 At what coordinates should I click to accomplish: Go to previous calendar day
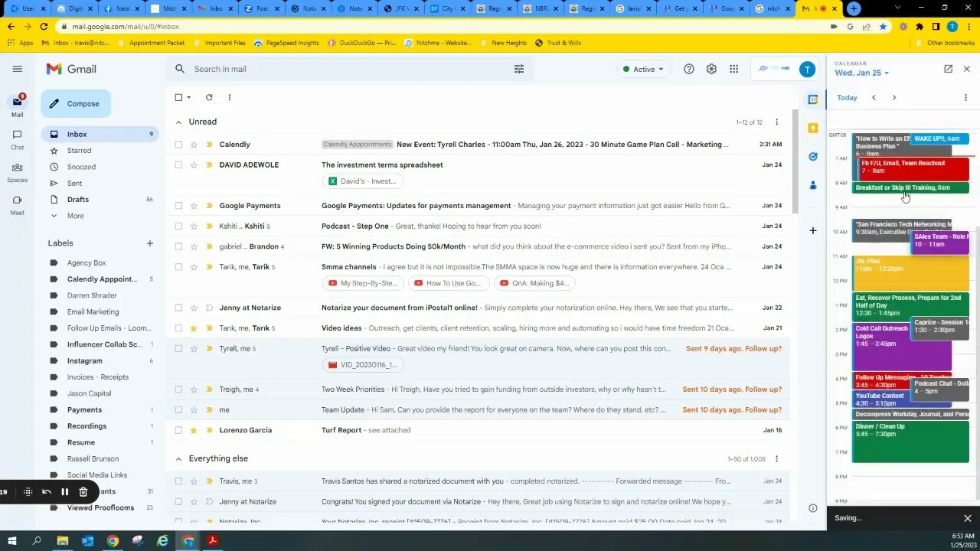pyautogui.click(x=874, y=98)
